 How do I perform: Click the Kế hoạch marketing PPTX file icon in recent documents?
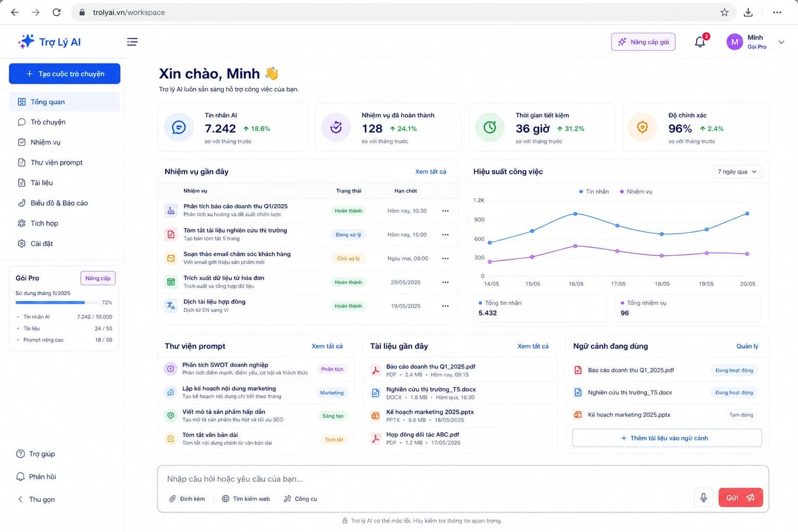(375, 416)
